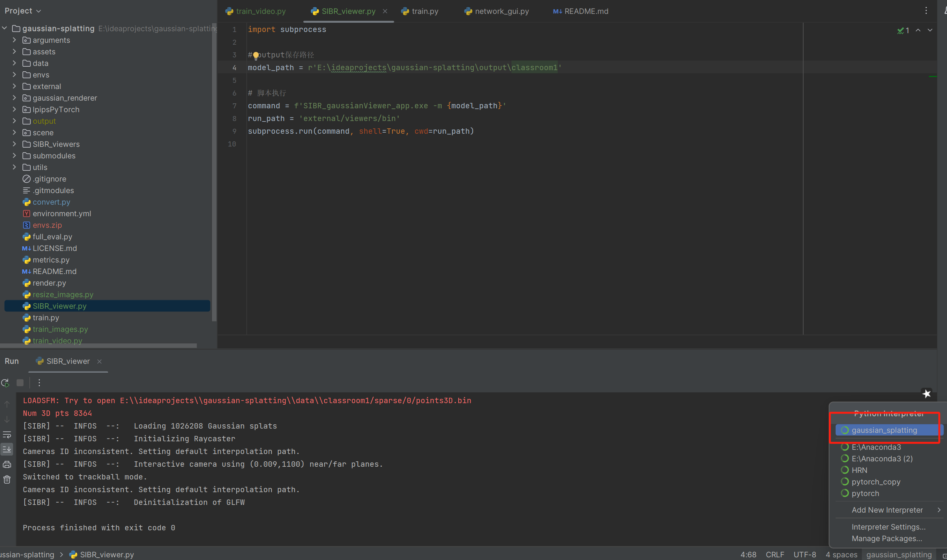Select .gitignore in the project tree
947x560 pixels.
click(x=49, y=179)
